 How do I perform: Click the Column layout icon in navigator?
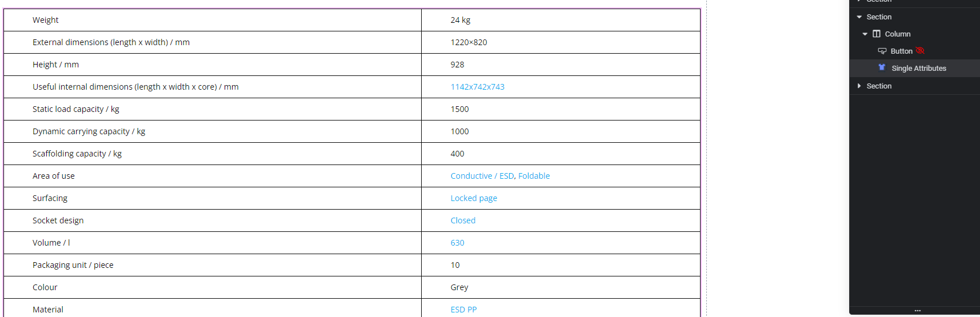[x=876, y=34]
